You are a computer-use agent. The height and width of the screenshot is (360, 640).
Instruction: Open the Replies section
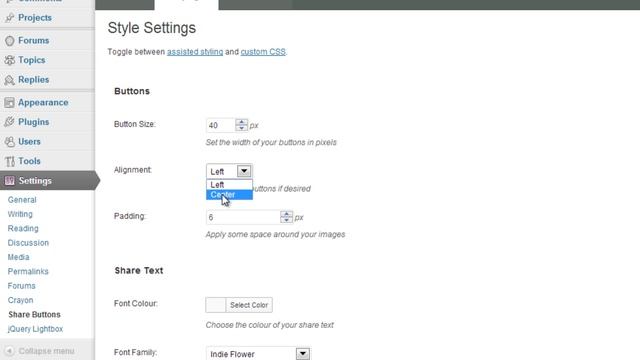tap(33, 80)
